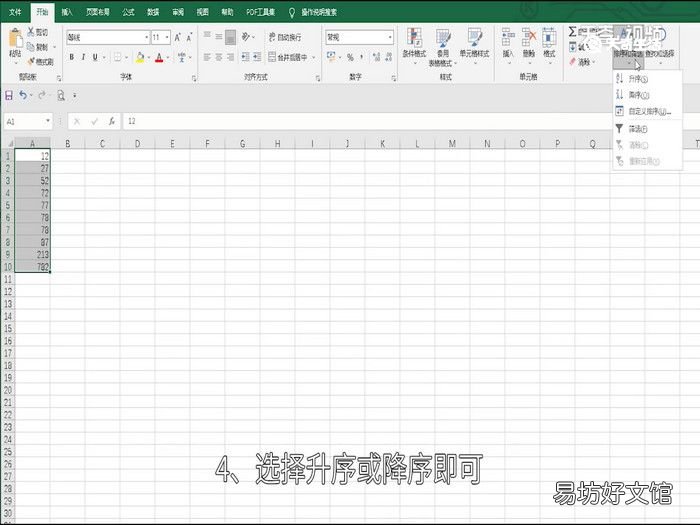
Task: Toggle Bold formatting
Action: [x=71, y=57]
